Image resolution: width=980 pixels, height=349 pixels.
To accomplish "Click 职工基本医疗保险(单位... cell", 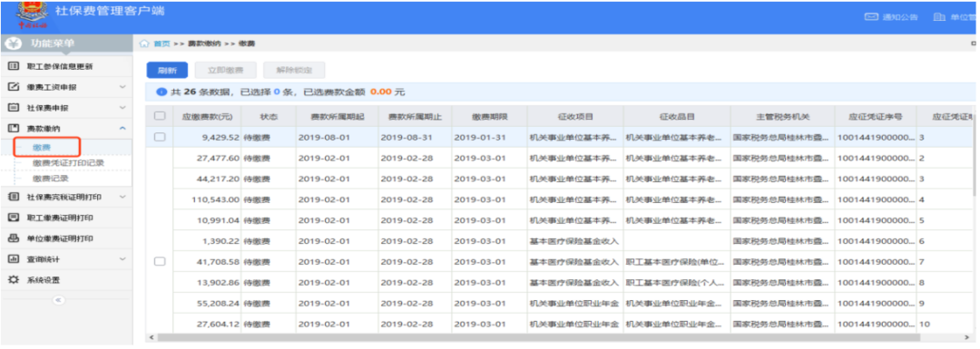I will point(676,262).
